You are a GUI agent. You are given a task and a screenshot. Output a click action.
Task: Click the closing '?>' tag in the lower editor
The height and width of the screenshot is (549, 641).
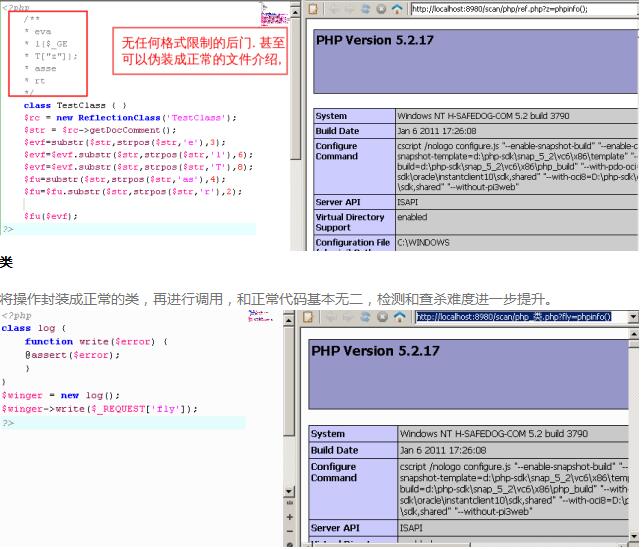point(8,423)
